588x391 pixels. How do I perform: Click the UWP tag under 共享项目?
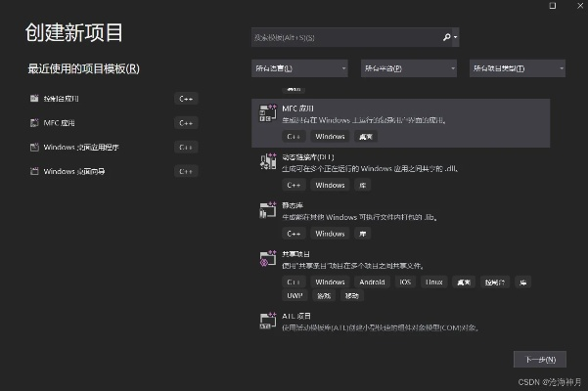click(x=294, y=295)
